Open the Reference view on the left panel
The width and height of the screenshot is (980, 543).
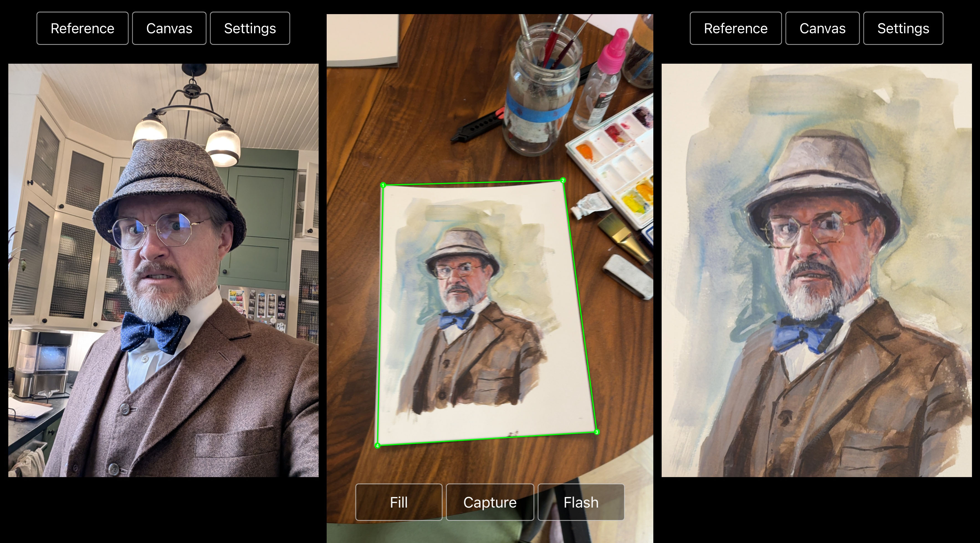tap(82, 28)
